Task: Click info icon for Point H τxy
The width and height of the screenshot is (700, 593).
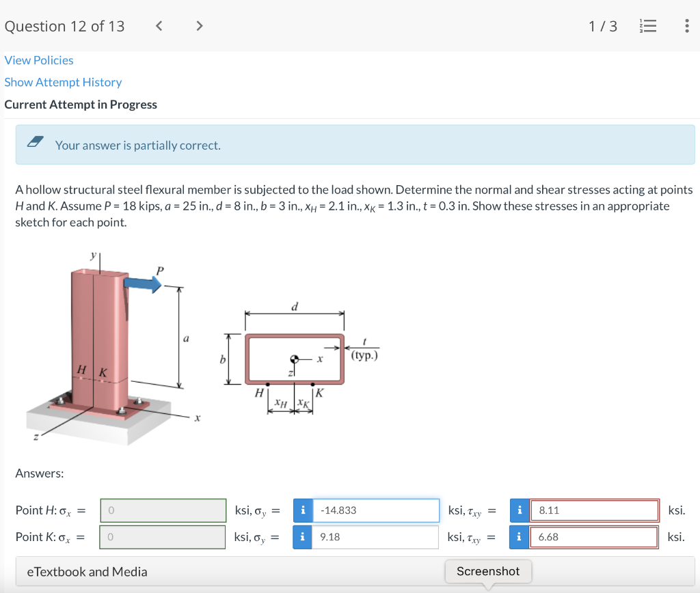Action: pos(520,510)
